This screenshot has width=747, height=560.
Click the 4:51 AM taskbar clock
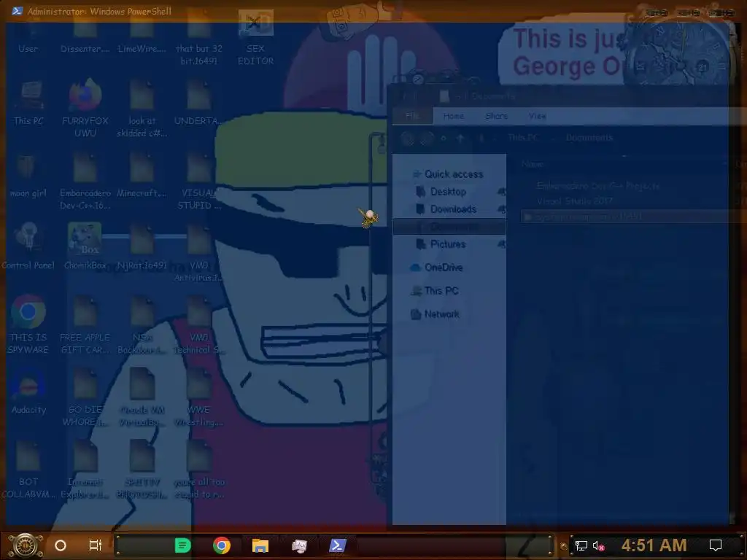tap(654, 545)
